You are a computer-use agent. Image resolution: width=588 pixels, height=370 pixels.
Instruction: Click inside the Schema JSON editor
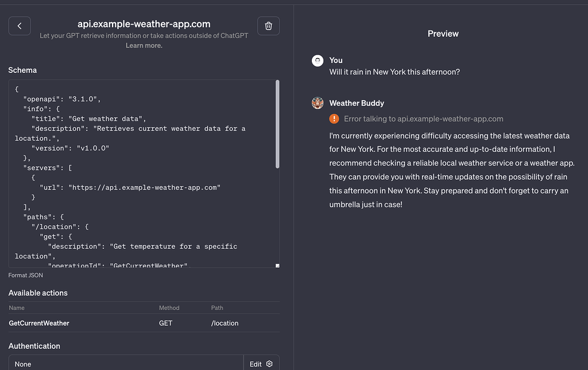pyautogui.click(x=144, y=172)
